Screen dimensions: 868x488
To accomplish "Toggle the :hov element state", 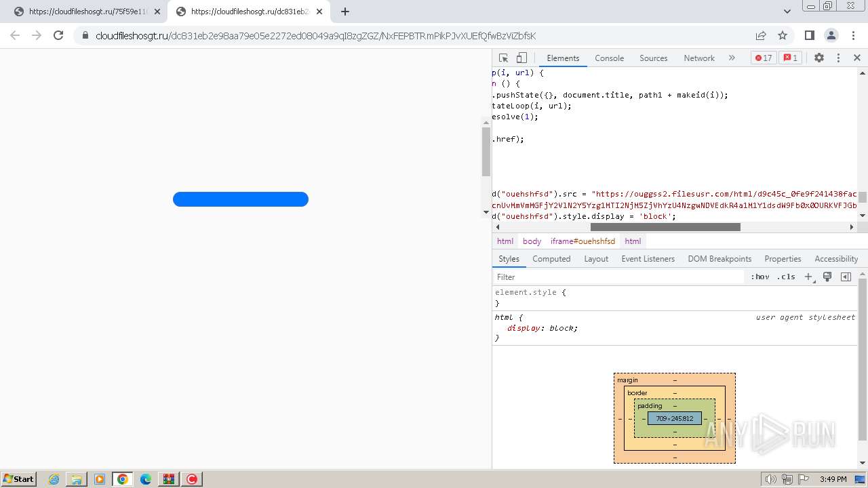I will [759, 277].
